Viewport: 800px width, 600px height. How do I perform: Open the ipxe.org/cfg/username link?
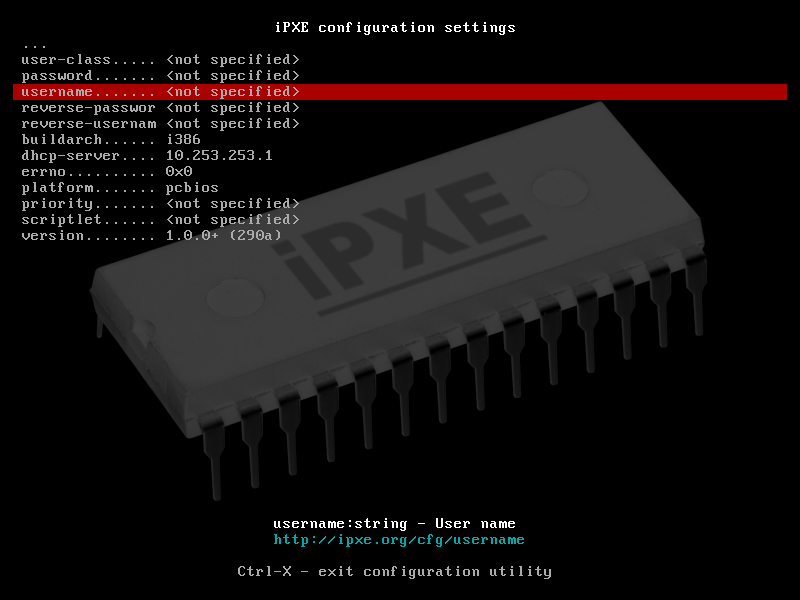point(399,540)
